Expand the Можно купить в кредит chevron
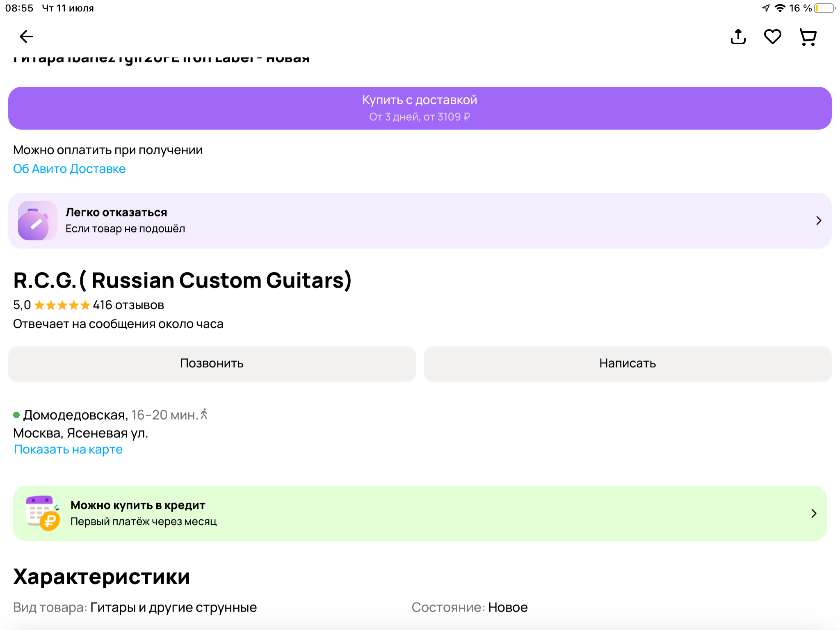This screenshot has height=630, width=840. [814, 514]
